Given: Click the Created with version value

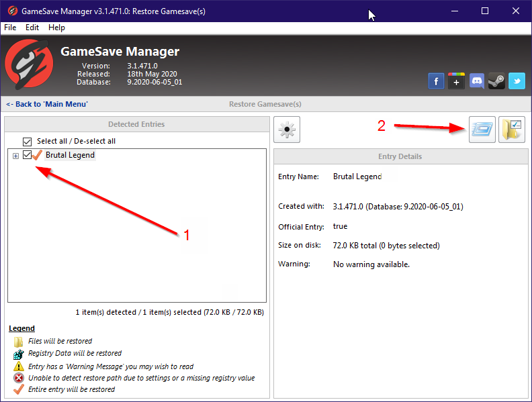Looking at the screenshot, I should tap(398, 207).
